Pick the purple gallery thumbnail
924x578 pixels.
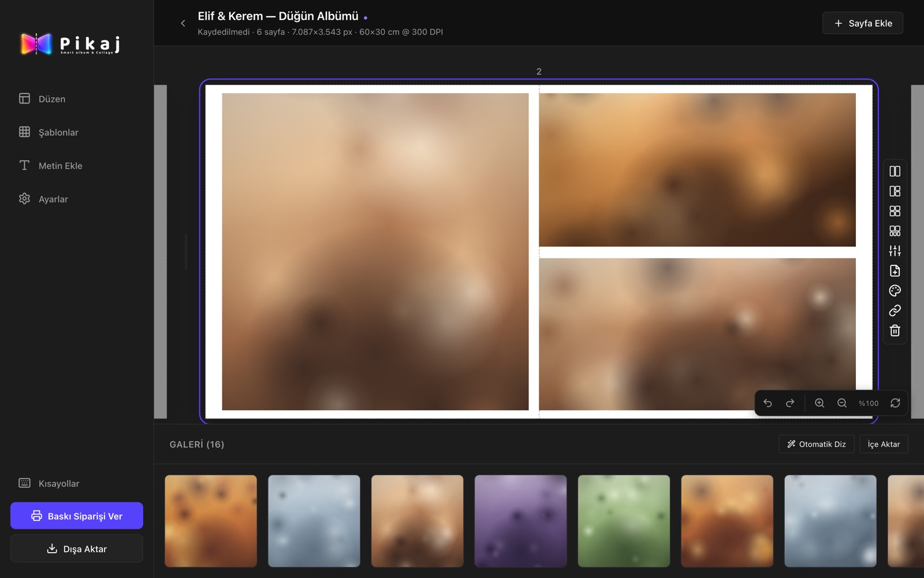(x=520, y=521)
